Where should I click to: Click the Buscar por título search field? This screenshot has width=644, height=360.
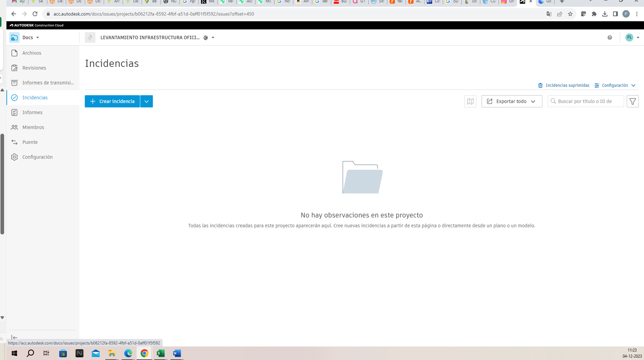[x=585, y=101]
